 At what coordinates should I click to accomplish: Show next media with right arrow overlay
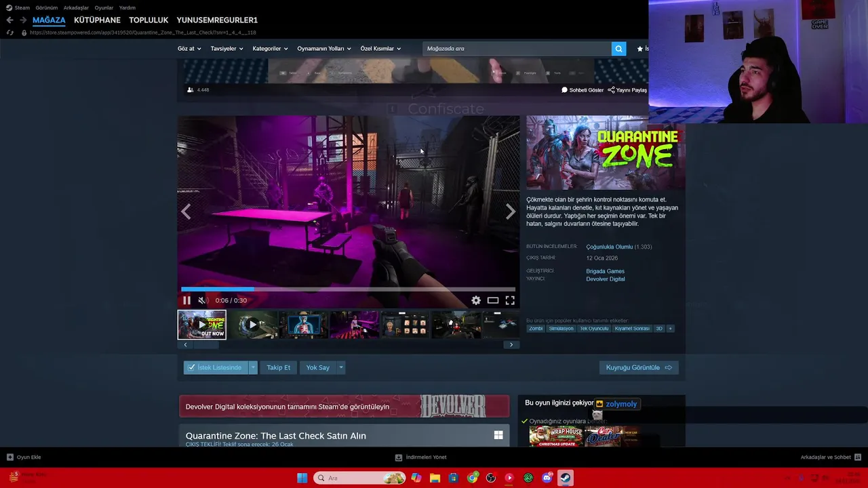511,211
